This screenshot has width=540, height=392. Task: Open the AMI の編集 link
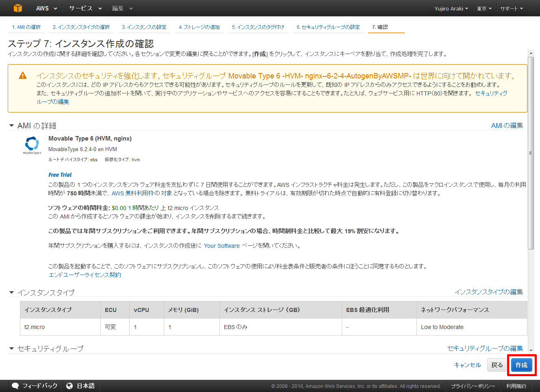pos(507,126)
